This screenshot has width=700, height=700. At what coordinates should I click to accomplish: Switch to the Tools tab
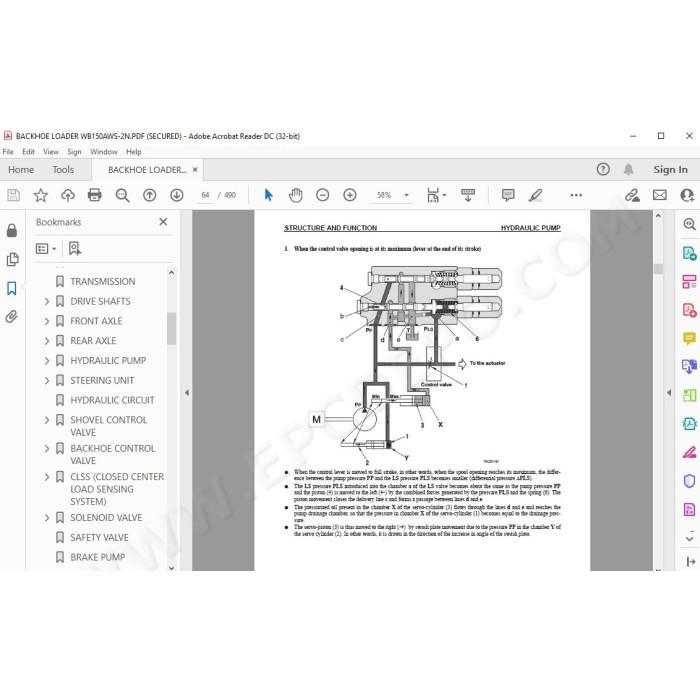tap(63, 170)
